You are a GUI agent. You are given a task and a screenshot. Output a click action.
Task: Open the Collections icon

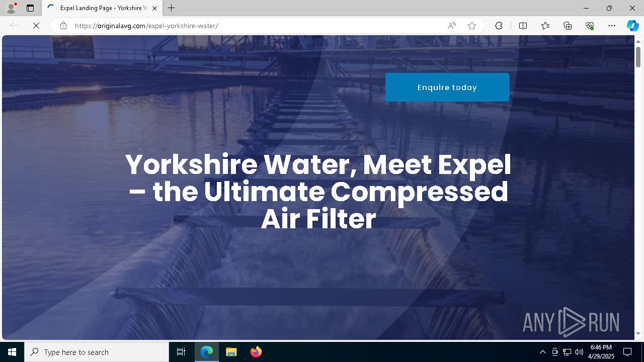568,26
